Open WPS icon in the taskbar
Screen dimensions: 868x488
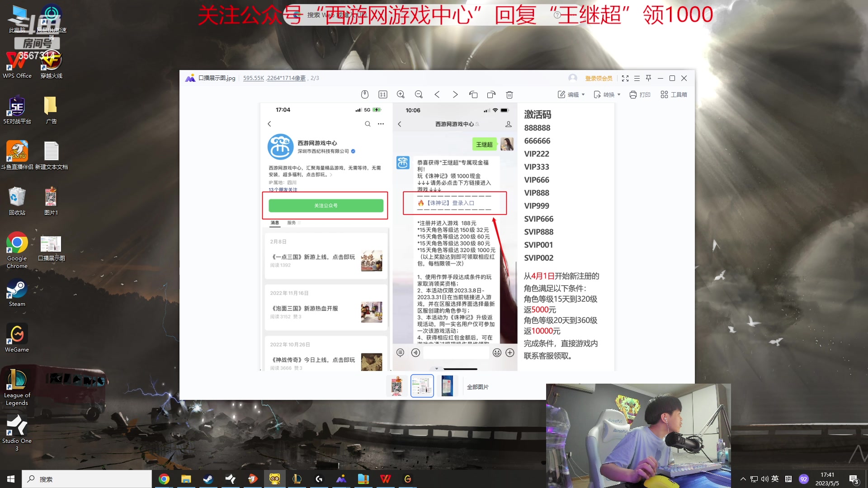(386, 479)
